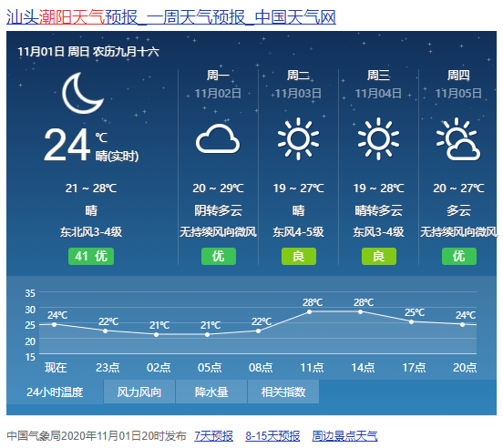Select the 相关指数 tab

tap(283, 392)
